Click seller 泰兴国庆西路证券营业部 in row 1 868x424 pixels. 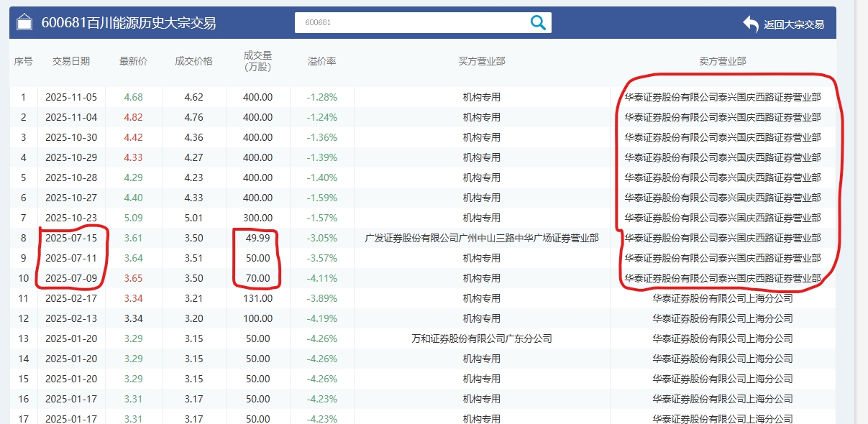coord(723,97)
